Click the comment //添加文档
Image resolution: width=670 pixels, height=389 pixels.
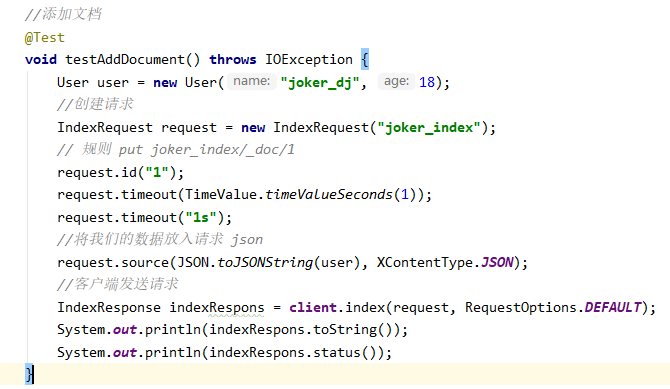click(x=63, y=15)
